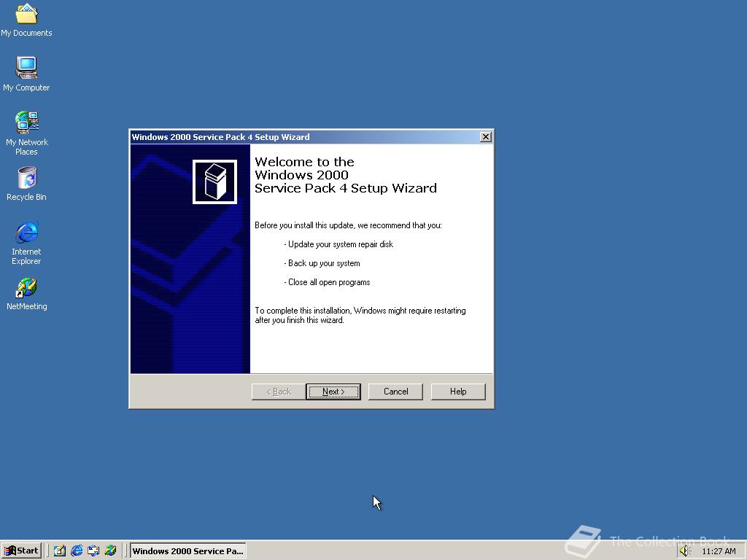Select My Network Places icon
The width and height of the screenshot is (747, 560).
click(26, 133)
